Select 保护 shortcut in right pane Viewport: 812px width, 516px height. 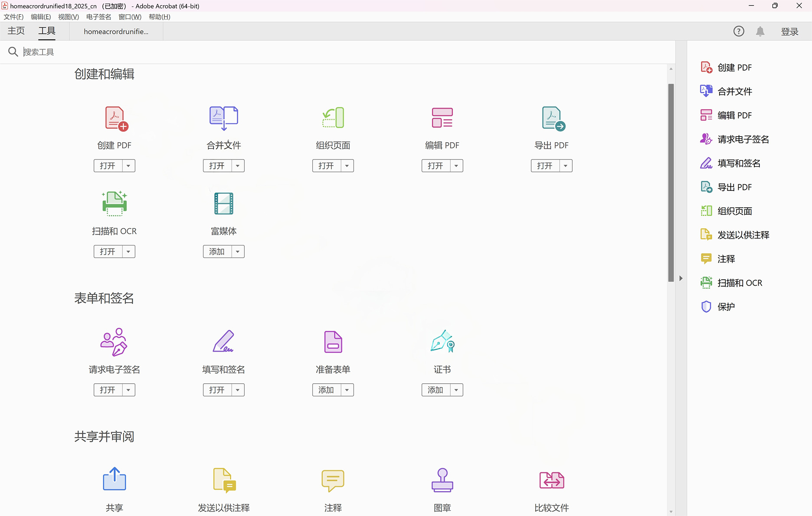718,307
